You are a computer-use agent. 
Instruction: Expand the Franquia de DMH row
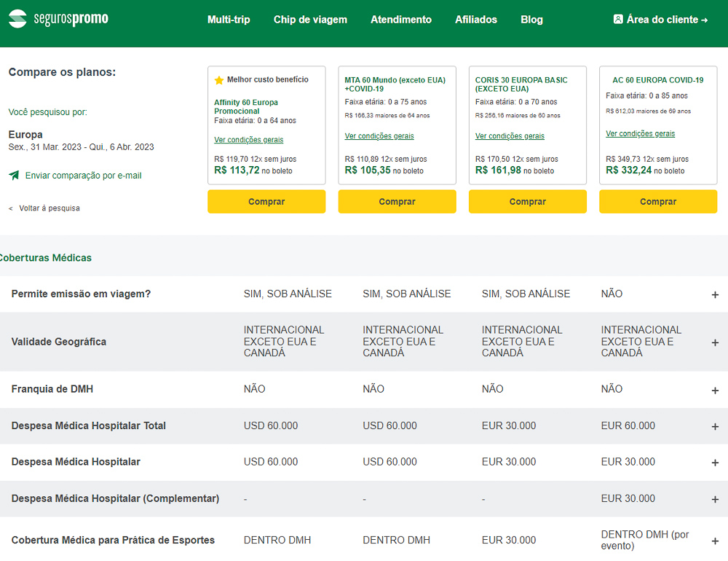[x=715, y=391]
